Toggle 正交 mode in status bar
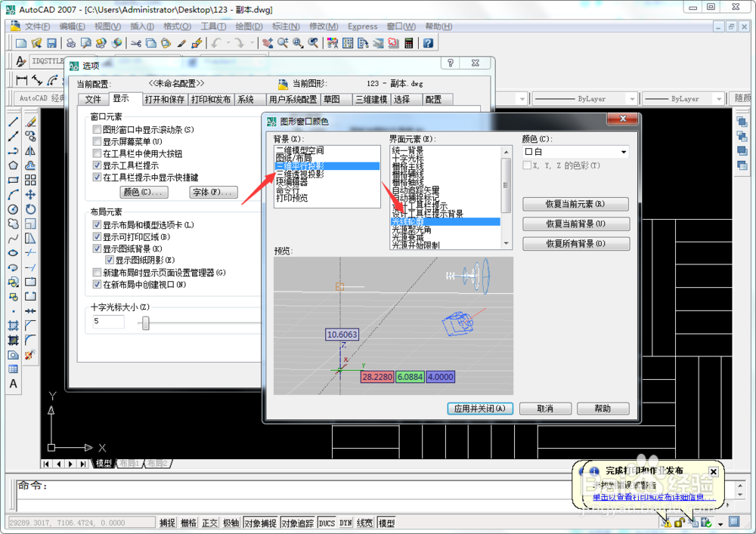756x534 pixels. pyautogui.click(x=209, y=523)
